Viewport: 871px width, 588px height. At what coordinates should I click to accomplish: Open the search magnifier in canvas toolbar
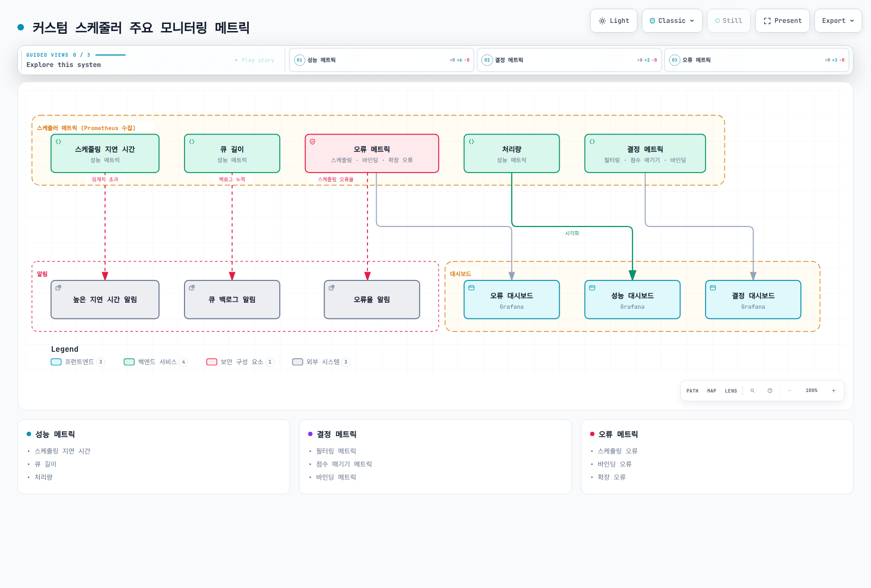coord(753,391)
